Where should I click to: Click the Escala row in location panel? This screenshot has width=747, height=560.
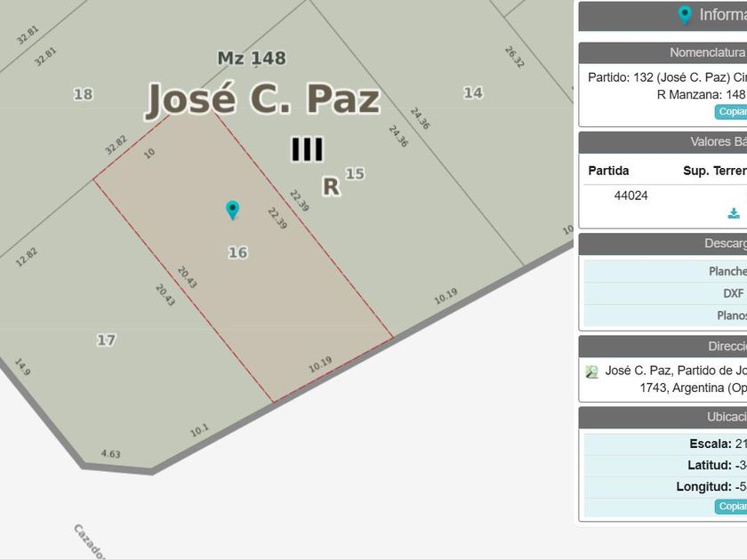click(665, 444)
